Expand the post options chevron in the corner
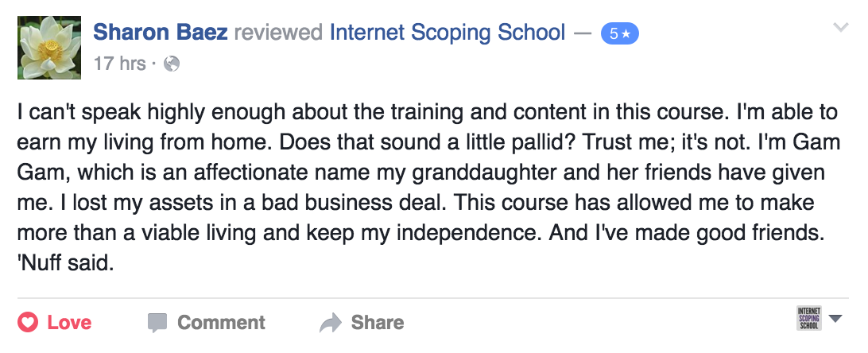 (841, 27)
